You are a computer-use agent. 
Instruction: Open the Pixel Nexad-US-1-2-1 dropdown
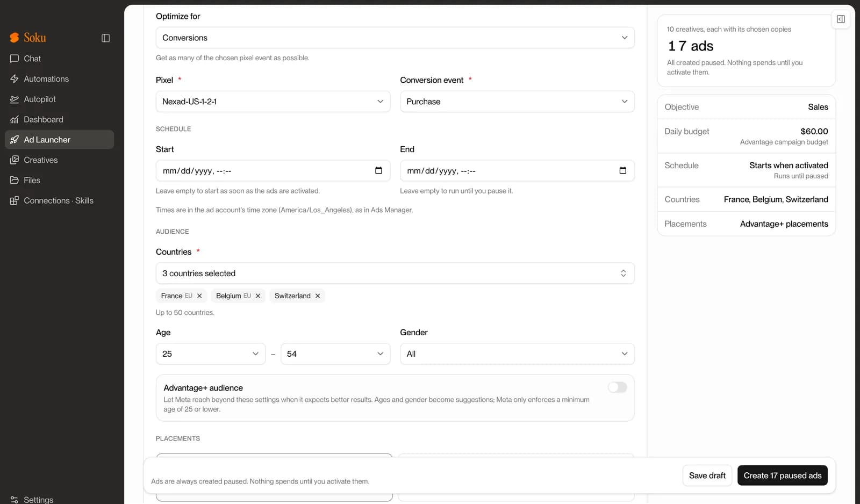[x=273, y=102]
